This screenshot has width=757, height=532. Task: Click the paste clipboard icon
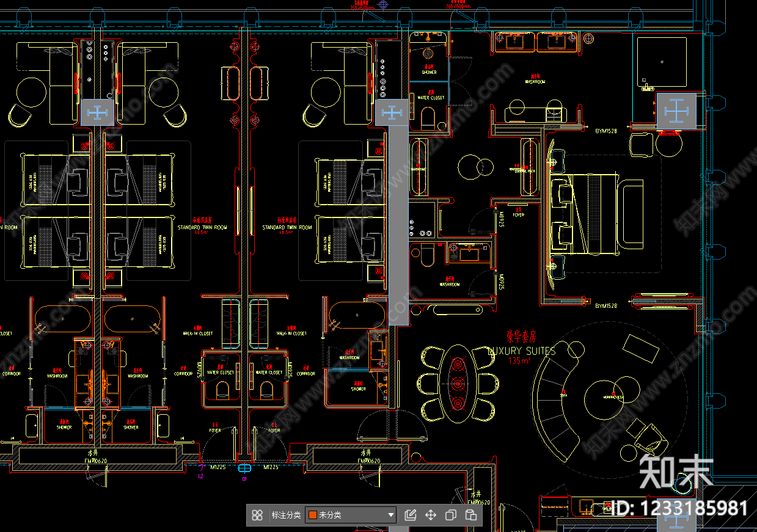(471, 515)
